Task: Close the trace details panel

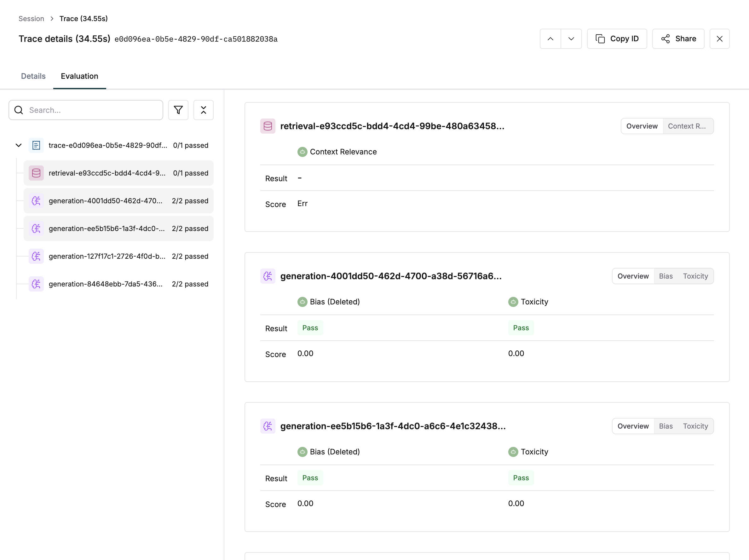Action: pyautogui.click(x=720, y=39)
